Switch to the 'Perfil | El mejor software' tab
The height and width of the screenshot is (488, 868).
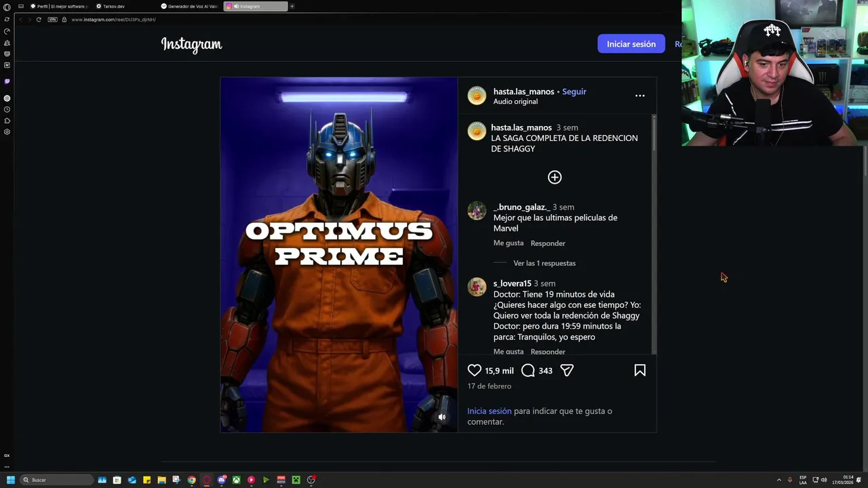60,6
